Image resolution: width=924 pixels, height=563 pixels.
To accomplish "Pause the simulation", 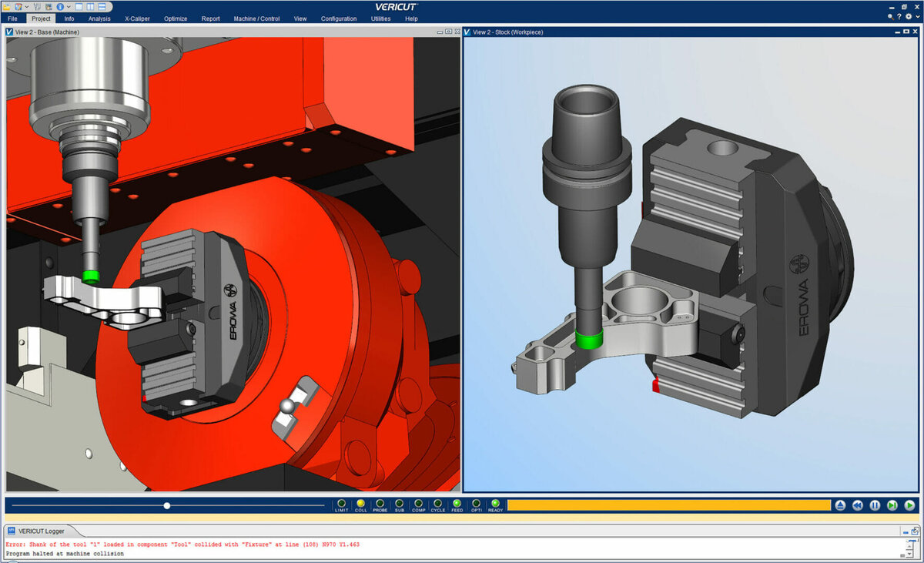I will (x=875, y=505).
